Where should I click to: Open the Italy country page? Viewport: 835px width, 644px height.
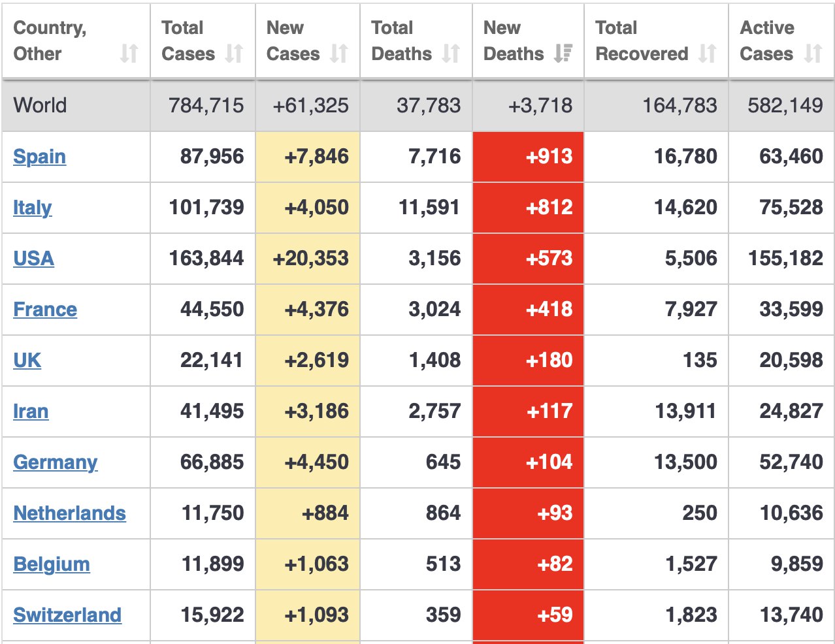(x=32, y=208)
